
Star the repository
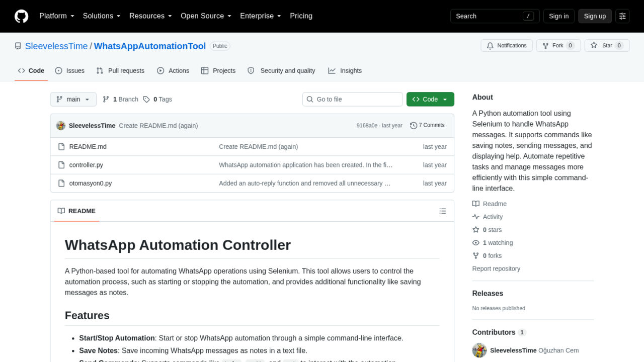pos(607,46)
